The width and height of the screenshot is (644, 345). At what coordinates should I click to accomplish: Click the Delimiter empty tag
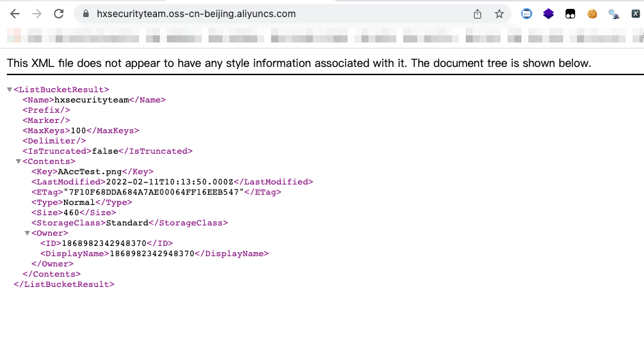[x=54, y=141]
